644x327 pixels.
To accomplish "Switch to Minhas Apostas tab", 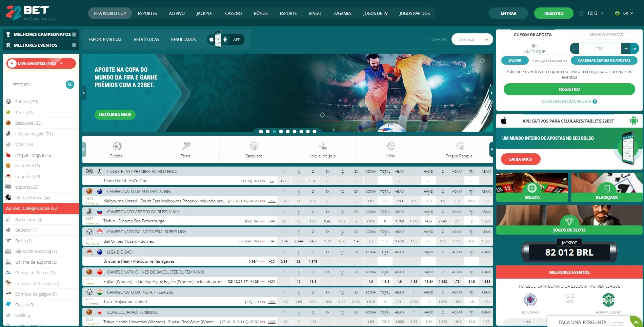I will [606, 35].
